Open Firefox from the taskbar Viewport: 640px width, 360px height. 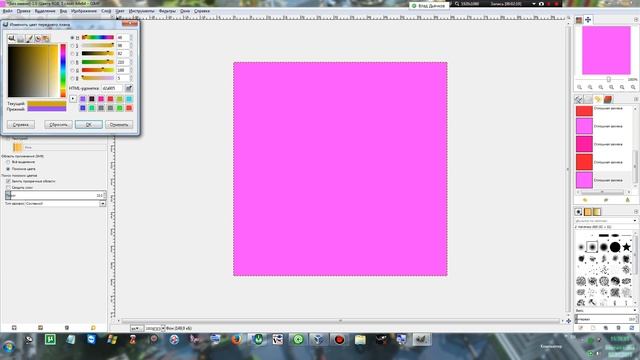(236, 340)
